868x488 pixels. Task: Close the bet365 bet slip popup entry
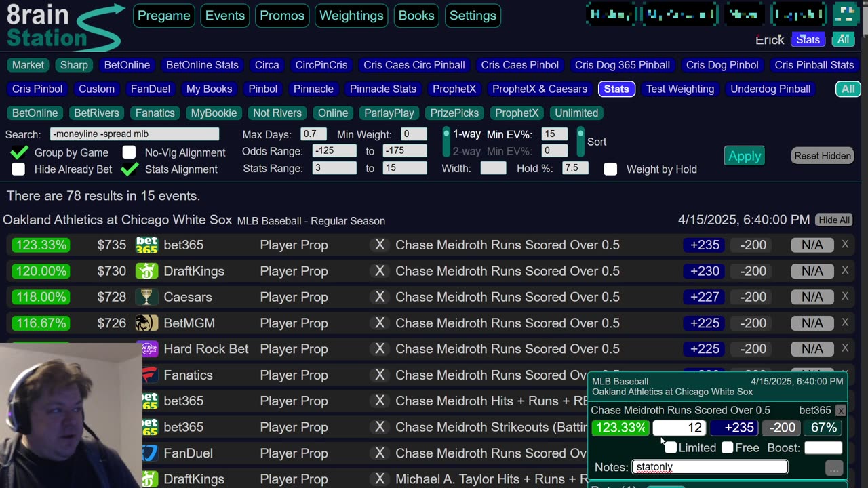(x=840, y=411)
